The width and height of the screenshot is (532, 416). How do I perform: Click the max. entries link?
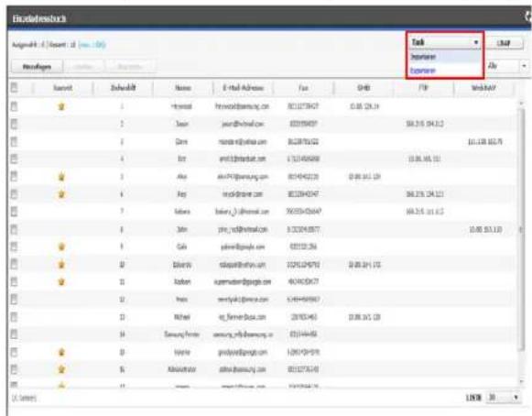click(92, 45)
